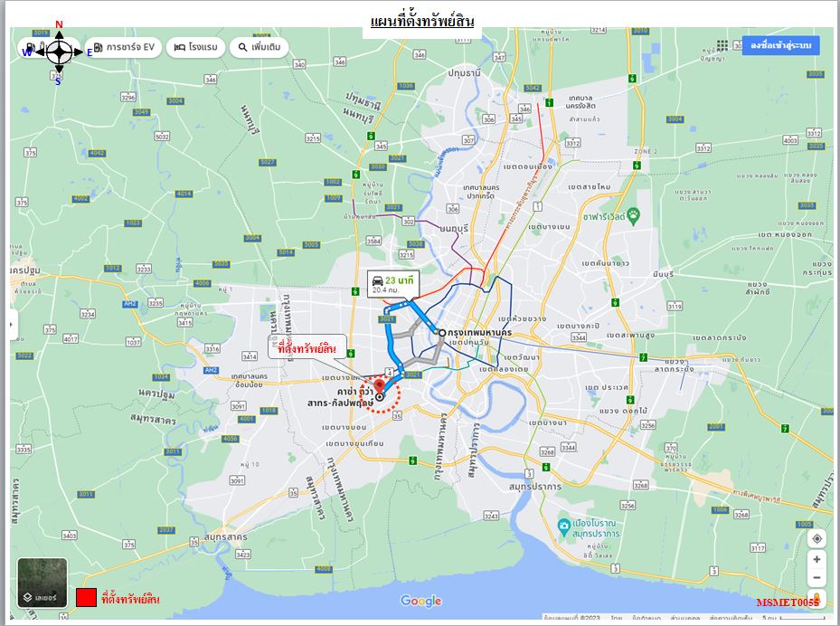The image size is (840, 626).
Task: Open the more categories search chip
Action: coord(260,47)
